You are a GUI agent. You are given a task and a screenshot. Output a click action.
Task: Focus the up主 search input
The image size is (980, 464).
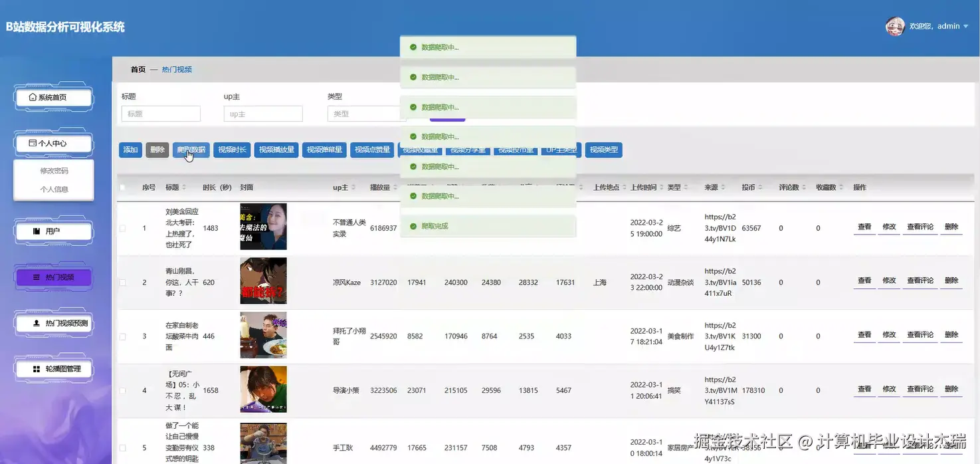point(263,114)
